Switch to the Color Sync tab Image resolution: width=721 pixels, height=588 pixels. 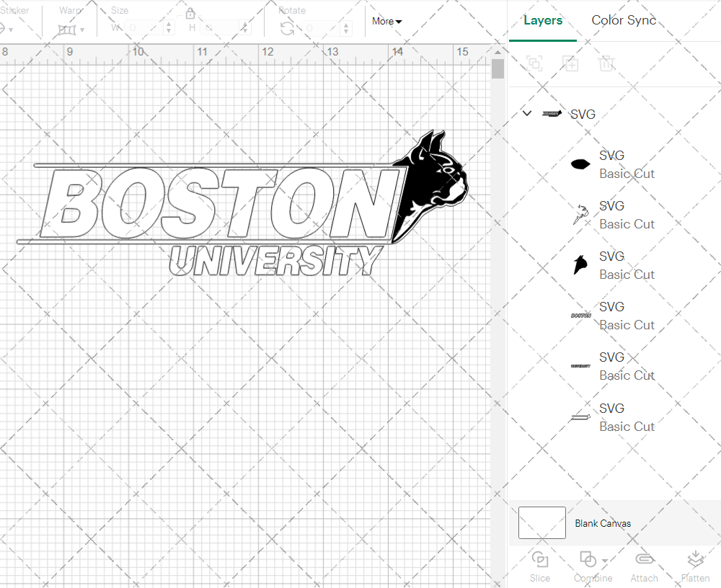click(623, 20)
